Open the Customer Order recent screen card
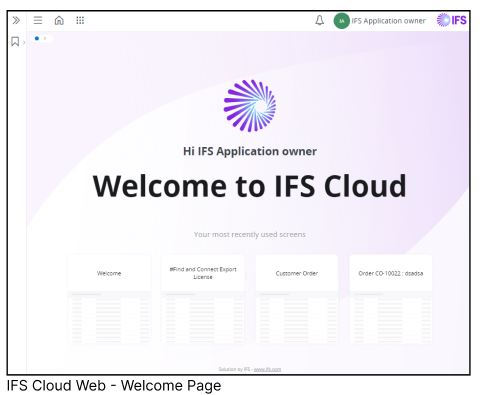The height and width of the screenshot is (395, 483). click(297, 299)
